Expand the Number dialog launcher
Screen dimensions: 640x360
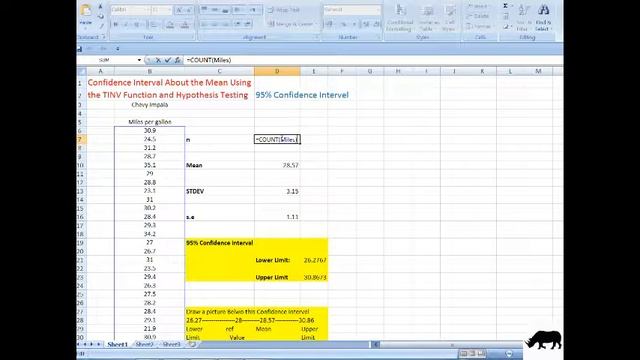[x=379, y=37]
